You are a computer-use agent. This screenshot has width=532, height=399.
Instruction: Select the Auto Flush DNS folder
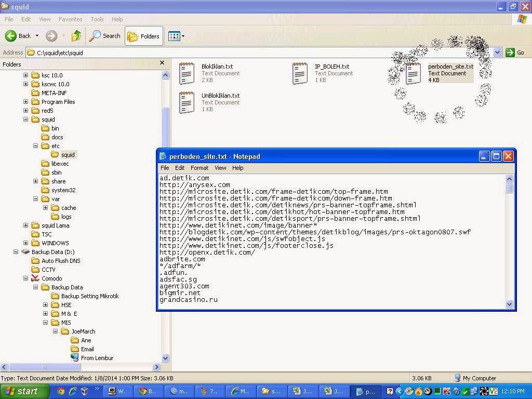click(56, 261)
